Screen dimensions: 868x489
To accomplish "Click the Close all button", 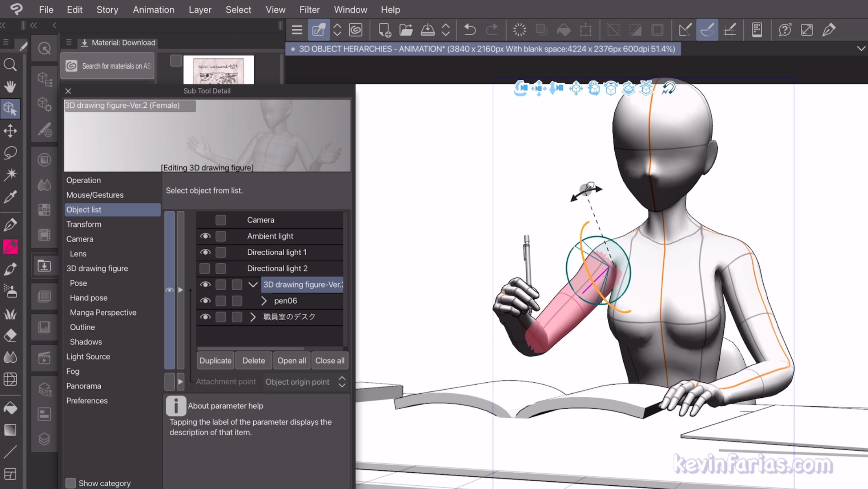I will (x=329, y=361).
